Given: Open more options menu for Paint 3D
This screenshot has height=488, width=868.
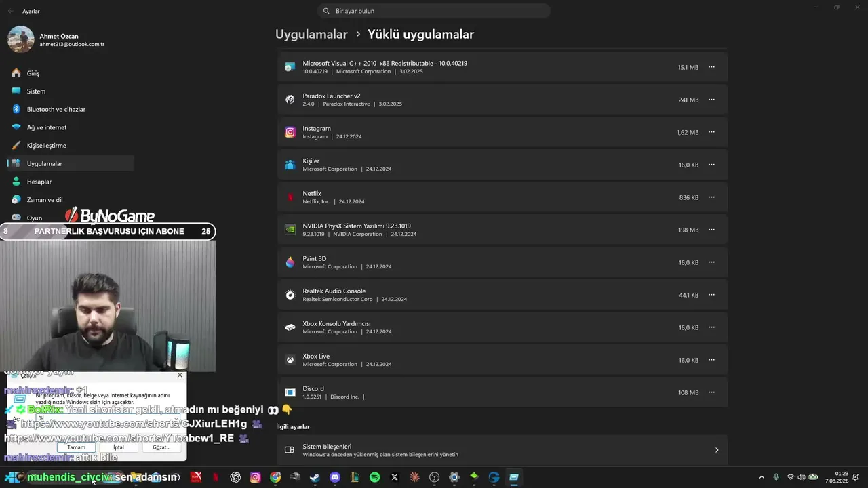Looking at the screenshot, I should 711,262.
